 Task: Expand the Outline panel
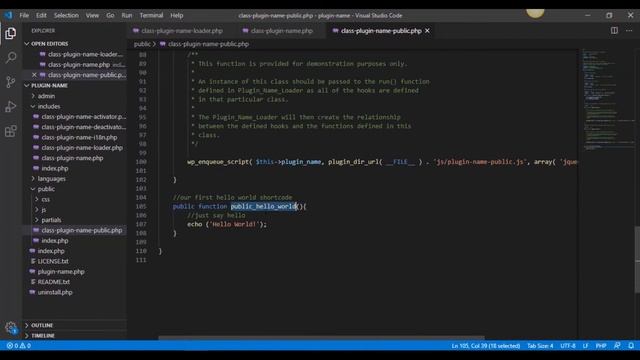42,325
